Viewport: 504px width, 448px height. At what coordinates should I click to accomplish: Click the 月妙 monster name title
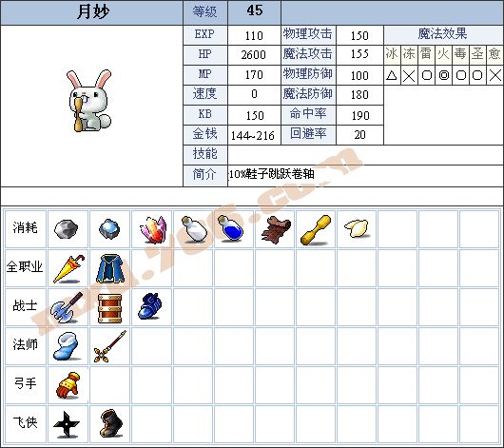tap(93, 12)
